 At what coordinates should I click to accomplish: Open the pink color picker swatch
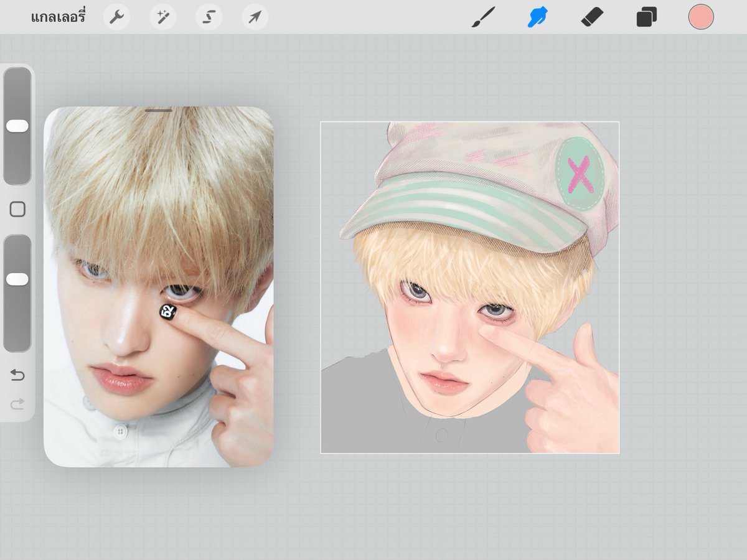pyautogui.click(x=701, y=17)
